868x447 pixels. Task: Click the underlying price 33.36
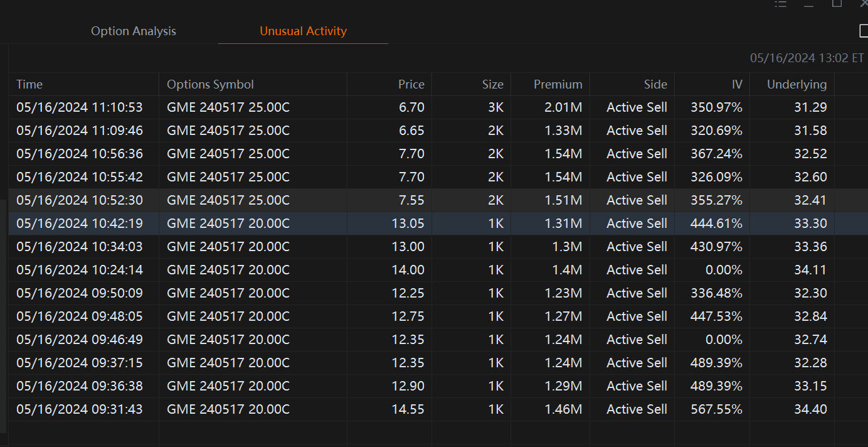pyautogui.click(x=810, y=247)
